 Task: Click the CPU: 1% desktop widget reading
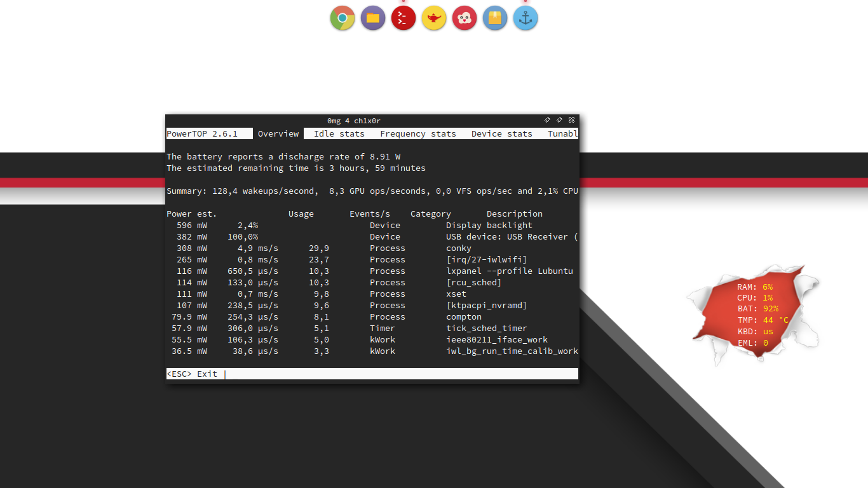(755, 297)
